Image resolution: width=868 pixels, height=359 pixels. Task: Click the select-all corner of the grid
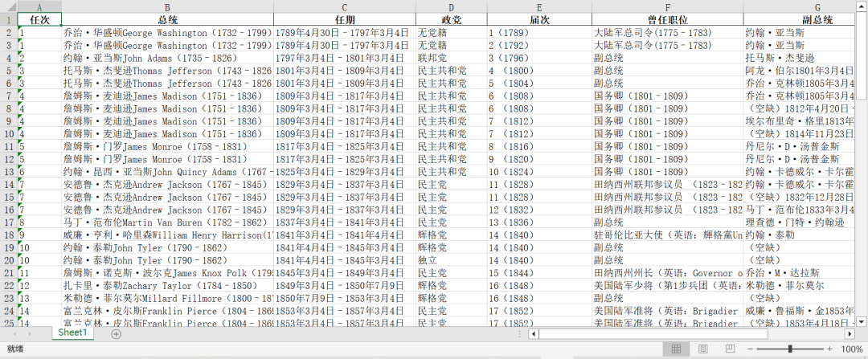8,6
